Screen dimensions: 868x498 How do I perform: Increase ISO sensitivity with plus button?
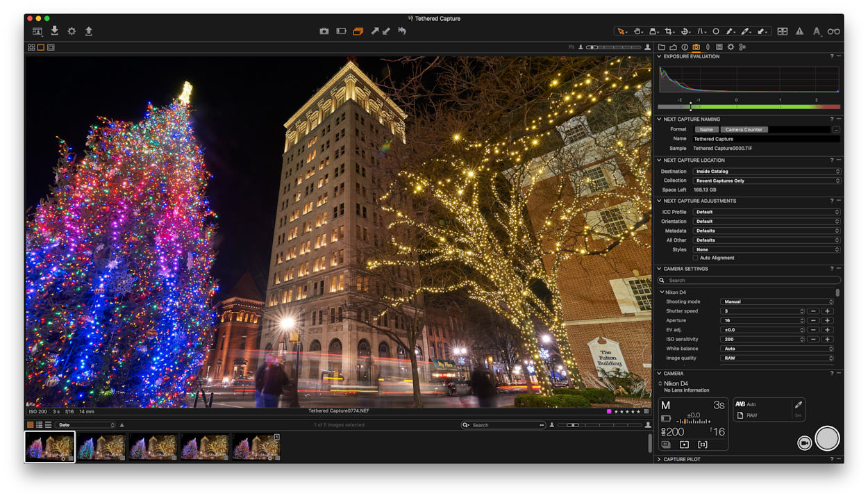[x=827, y=339]
